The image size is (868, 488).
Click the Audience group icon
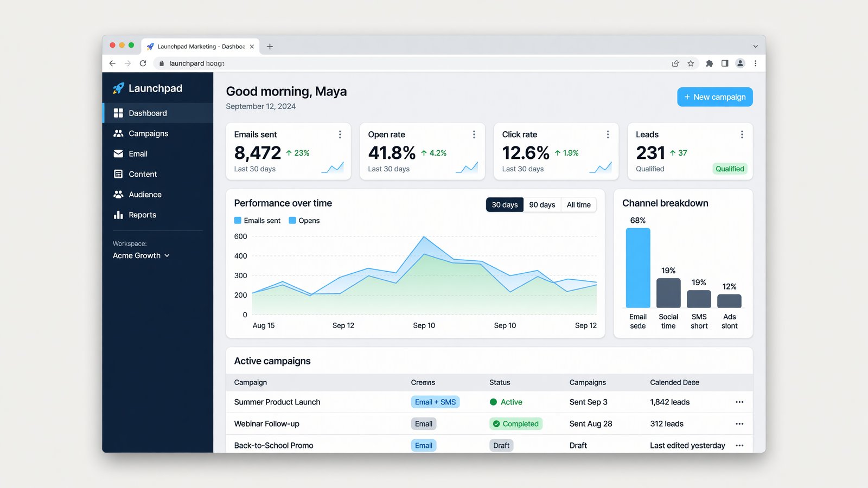118,195
